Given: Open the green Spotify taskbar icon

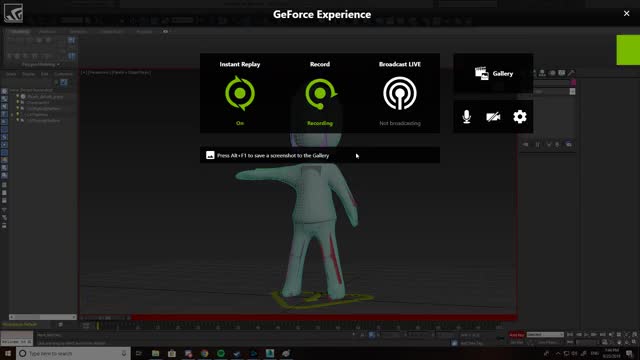Looking at the screenshot, I should [x=221, y=353].
